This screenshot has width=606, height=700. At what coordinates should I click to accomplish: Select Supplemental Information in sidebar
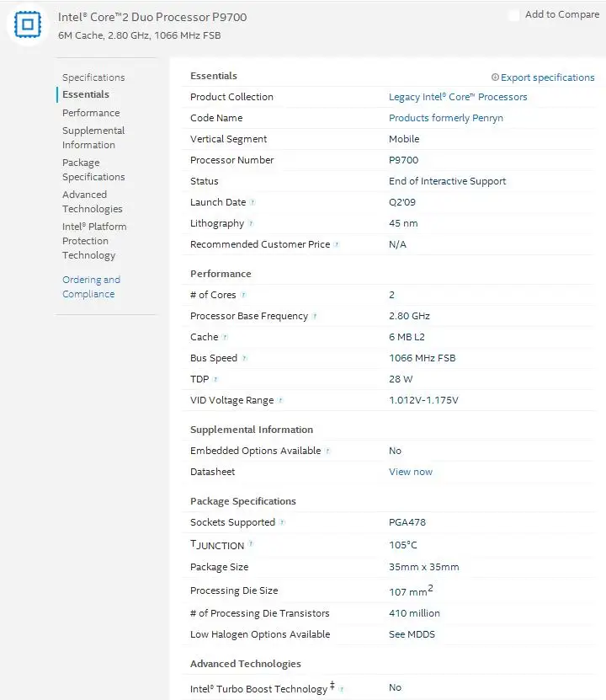click(x=93, y=137)
